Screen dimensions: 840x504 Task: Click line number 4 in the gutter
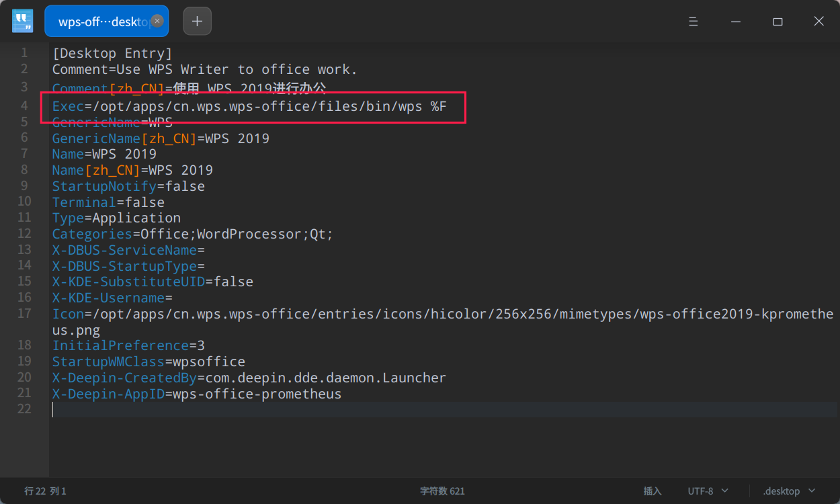[24, 106]
